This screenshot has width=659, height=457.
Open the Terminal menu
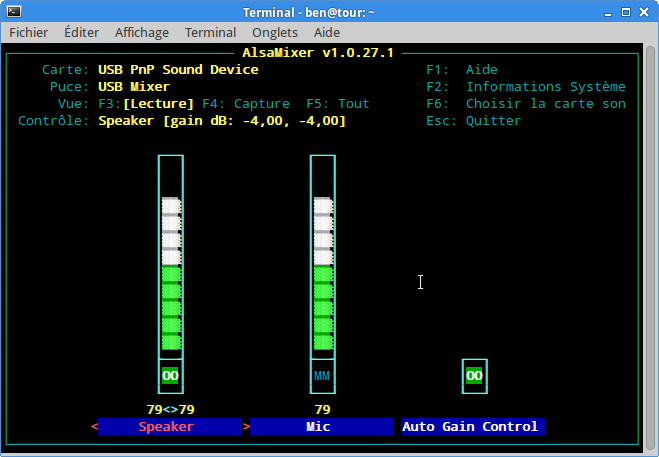click(x=211, y=32)
